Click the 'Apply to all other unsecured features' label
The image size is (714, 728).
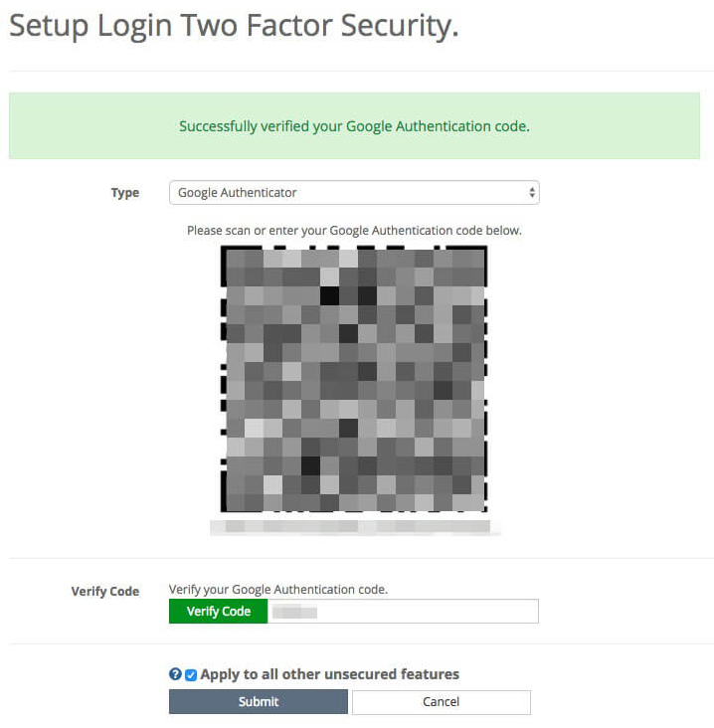coord(329,674)
